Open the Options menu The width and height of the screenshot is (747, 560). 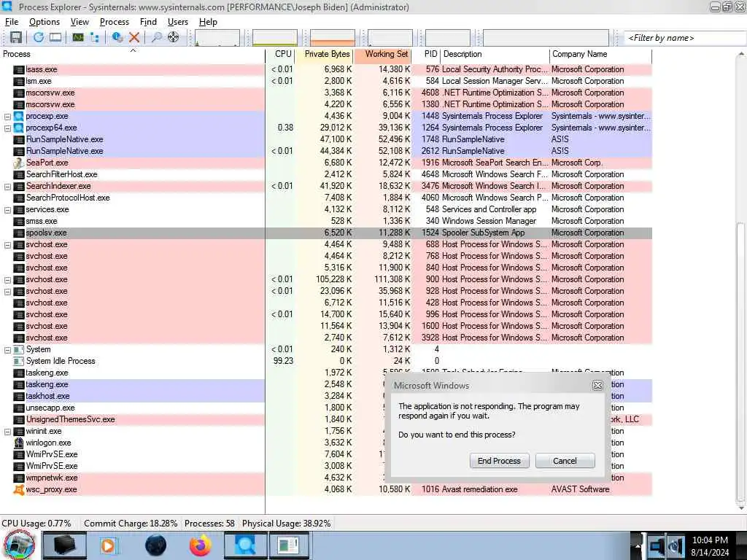click(x=44, y=22)
